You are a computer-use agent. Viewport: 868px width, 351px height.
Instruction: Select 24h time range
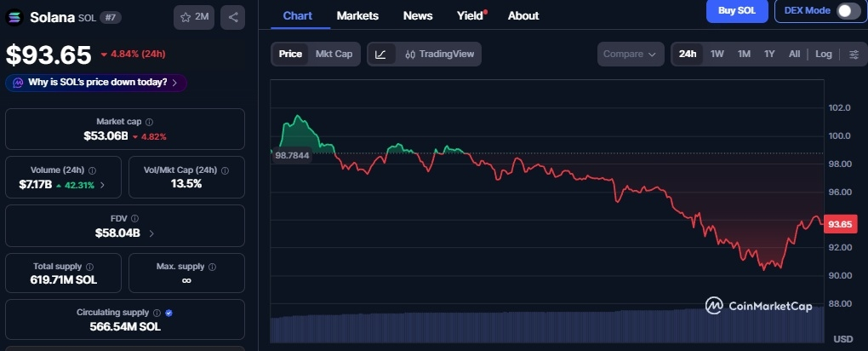(x=688, y=54)
